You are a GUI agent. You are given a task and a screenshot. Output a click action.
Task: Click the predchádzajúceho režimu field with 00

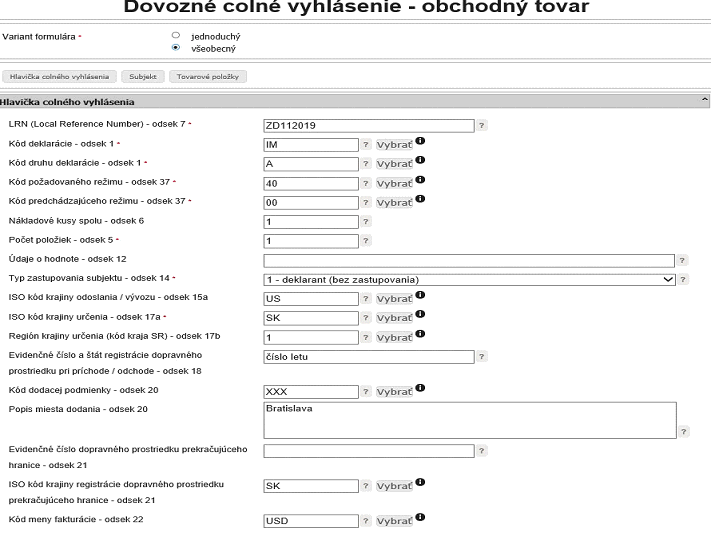(x=311, y=202)
